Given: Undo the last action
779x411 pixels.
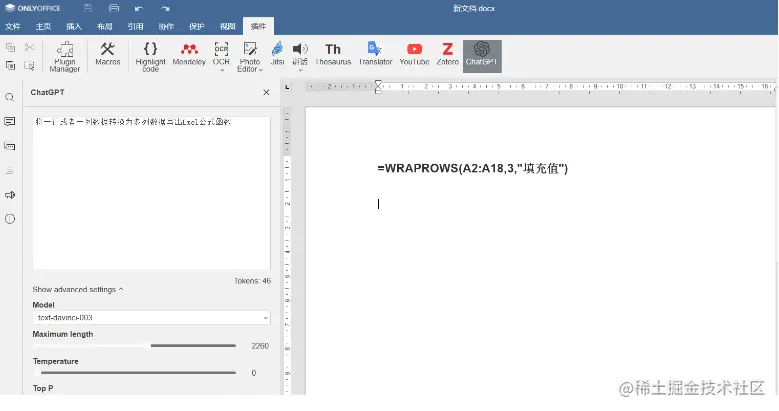Looking at the screenshot, I should pyautogui.click(x=139, y=8).
